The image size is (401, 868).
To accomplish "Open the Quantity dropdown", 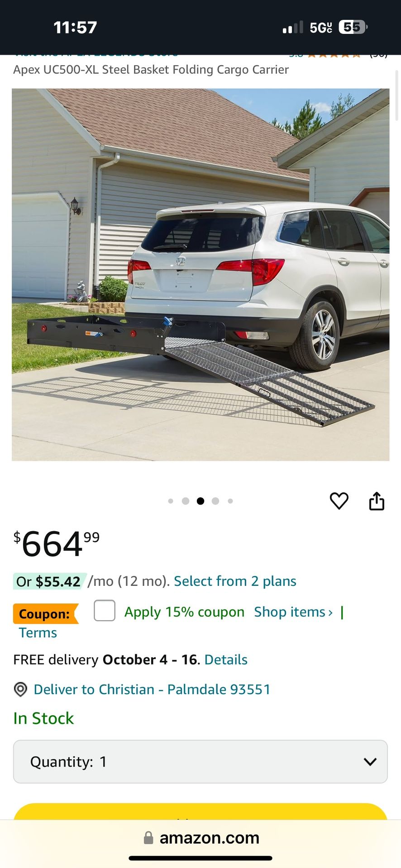I will [200, 762].
